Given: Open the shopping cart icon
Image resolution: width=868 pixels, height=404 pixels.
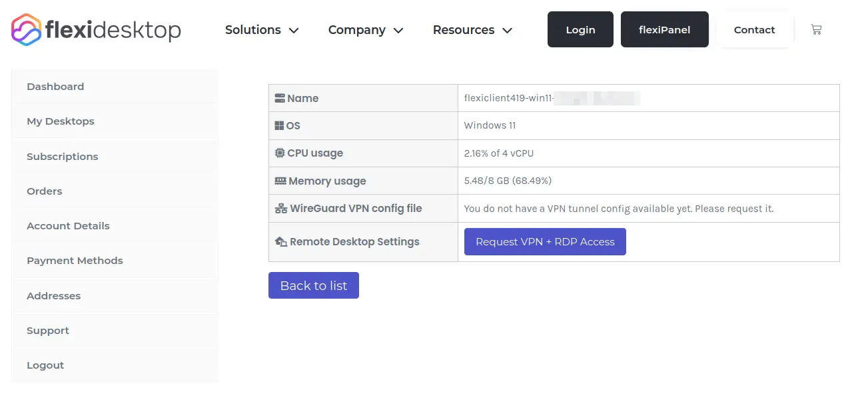Looking at the screenshot, I should click(x=816, y=29).
